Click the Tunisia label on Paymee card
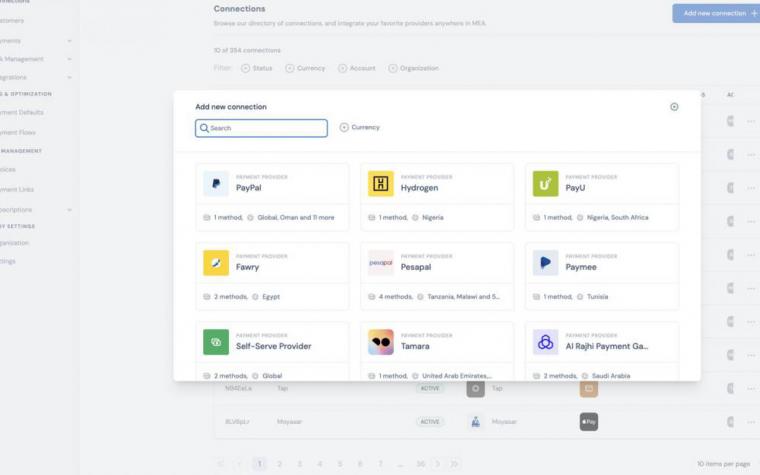Viewport: 760px width, 475px height. [x=597, y=297]
